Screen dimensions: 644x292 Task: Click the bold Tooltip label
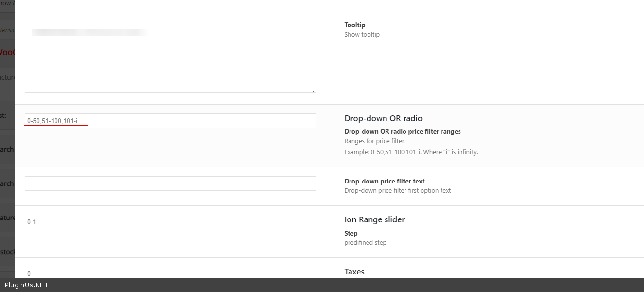[x=354, y=25]
